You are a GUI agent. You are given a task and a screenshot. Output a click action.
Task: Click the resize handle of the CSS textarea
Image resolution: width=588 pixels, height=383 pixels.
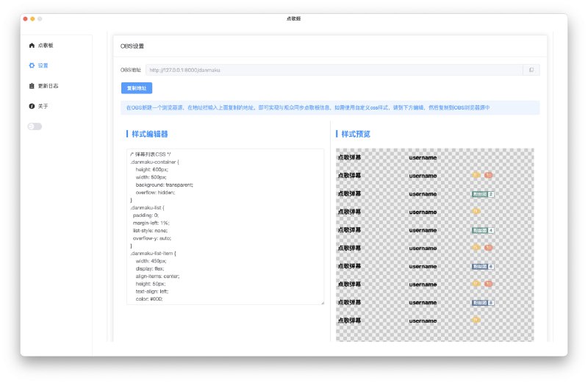pos(322,302)
